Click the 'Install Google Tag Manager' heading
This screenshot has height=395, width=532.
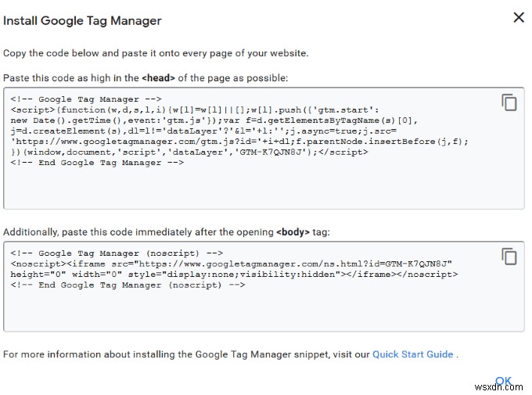[x=82, y=20]
